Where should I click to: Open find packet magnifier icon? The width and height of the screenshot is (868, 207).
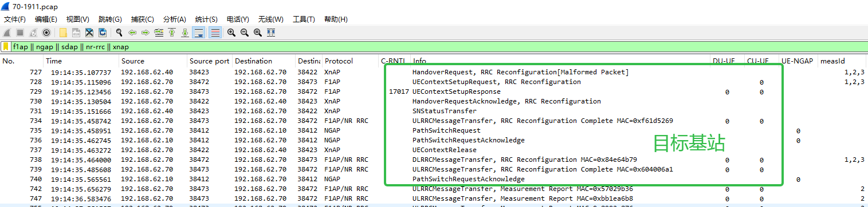pos(119,33)
